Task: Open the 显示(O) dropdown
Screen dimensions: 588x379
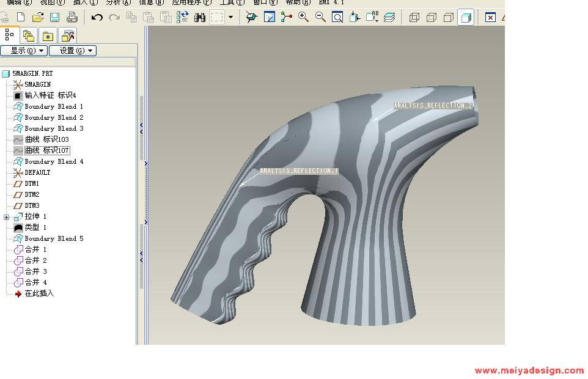Action: (x=24, y=51)
